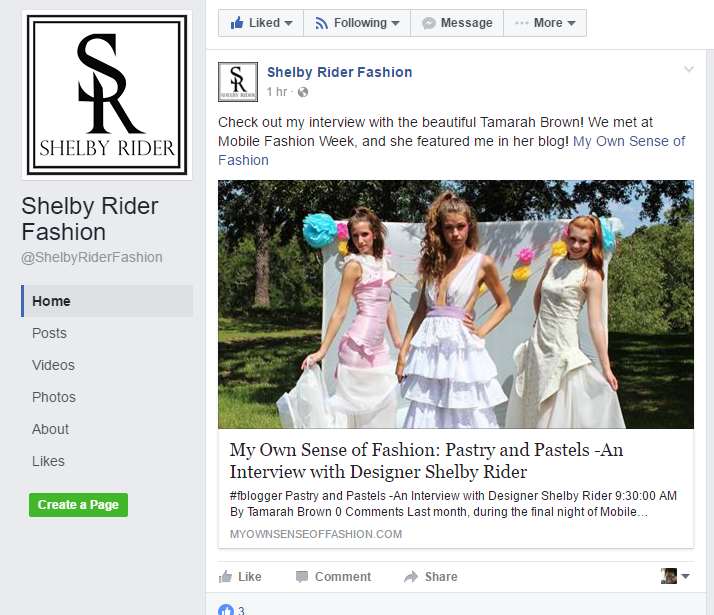Image resolution: width=714 pixels, height=615 pixels.
Task: Open article titled Pastry and Pastels interview
Action: [426, 460]
